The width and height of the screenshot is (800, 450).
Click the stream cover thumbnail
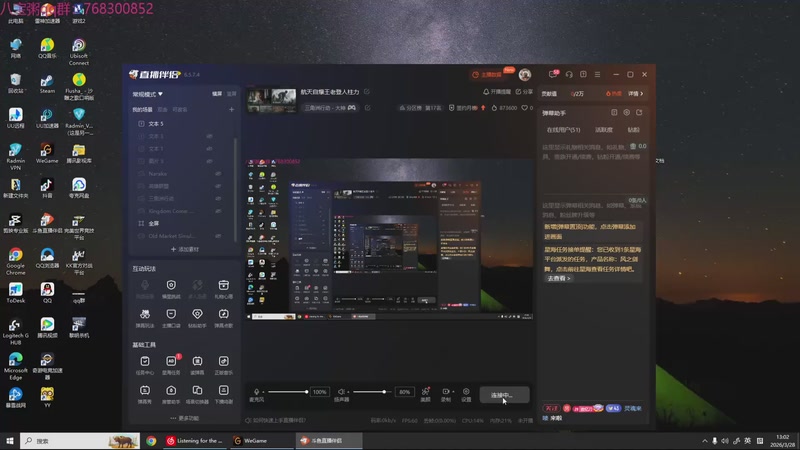pyautogui.click(x=271, y=100)
